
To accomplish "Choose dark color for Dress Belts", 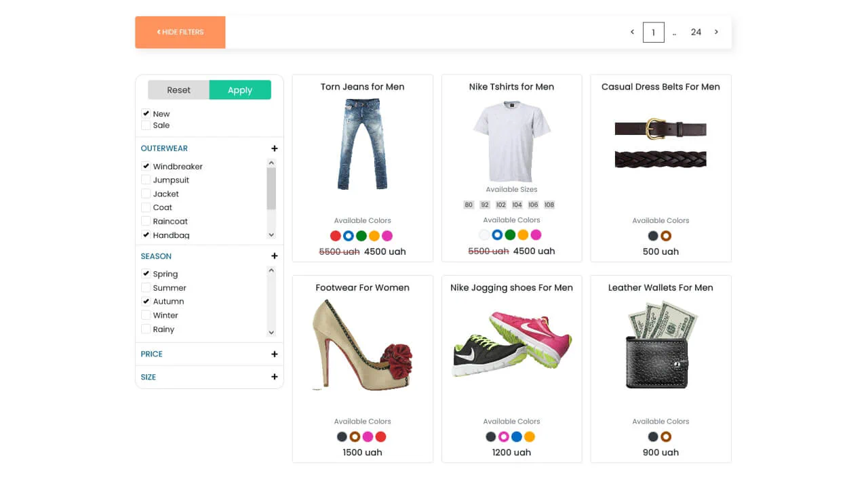I will click(x=653, y=236).
